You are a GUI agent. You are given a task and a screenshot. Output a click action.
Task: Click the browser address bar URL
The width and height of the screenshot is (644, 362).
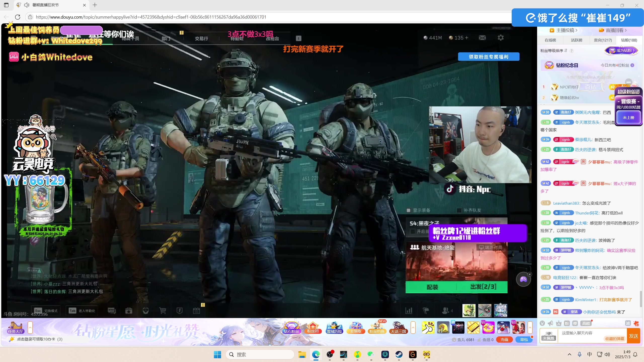point(151,17)
